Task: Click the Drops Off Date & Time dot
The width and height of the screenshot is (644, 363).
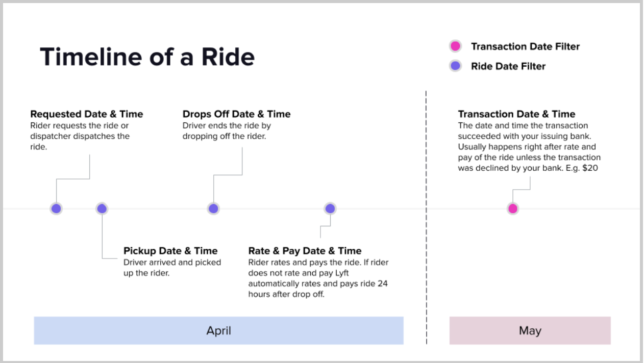Action: pyautogui.click(x=213, y=209)
